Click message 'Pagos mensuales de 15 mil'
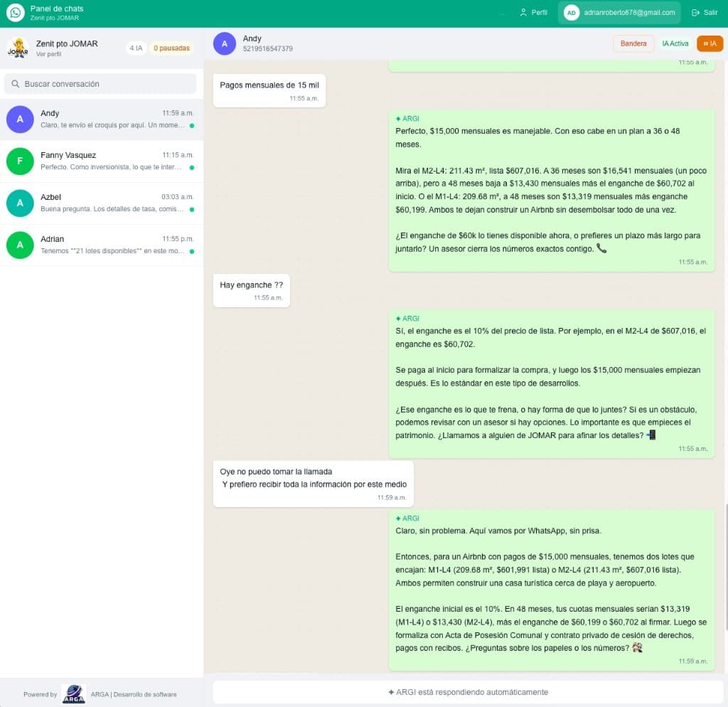 269,90
